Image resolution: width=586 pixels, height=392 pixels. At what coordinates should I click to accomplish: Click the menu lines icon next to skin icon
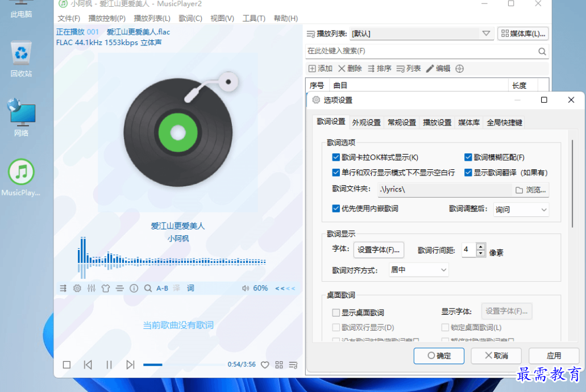[119, 288]
